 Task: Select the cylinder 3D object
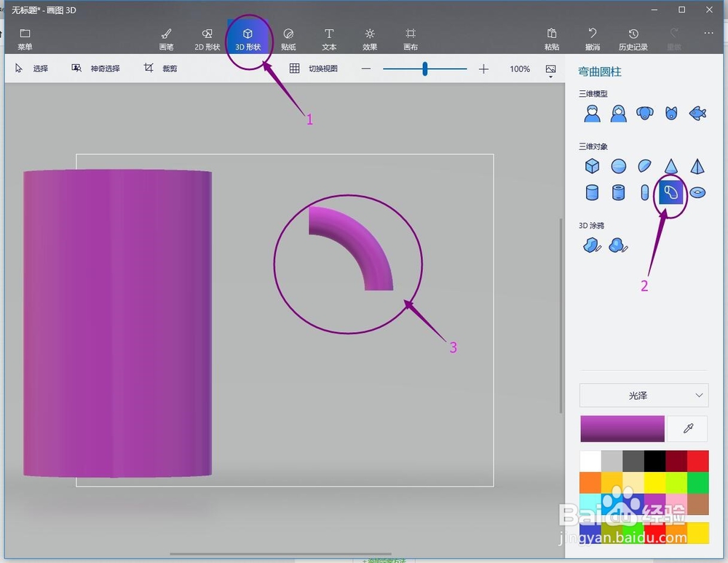(x=592, y=192)
